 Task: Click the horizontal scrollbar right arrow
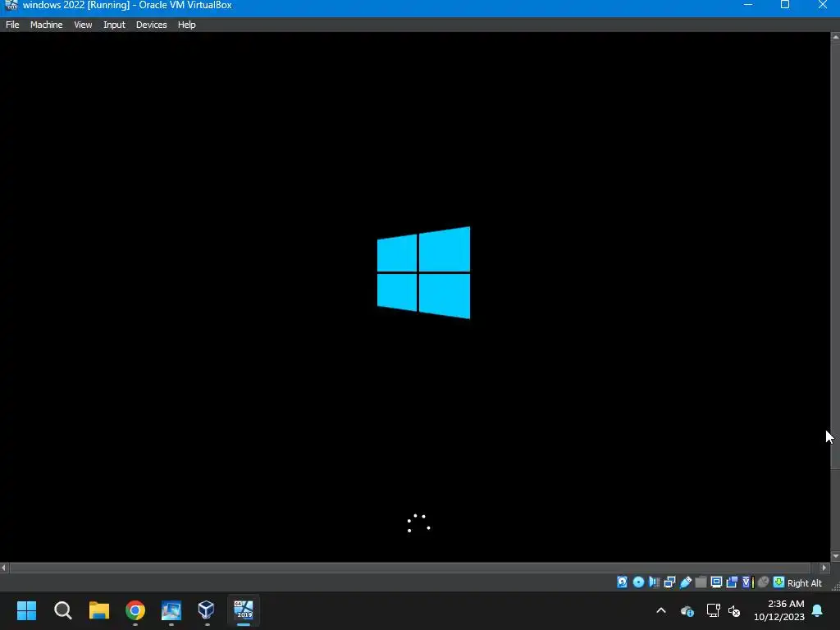click(x=824, y=568)
